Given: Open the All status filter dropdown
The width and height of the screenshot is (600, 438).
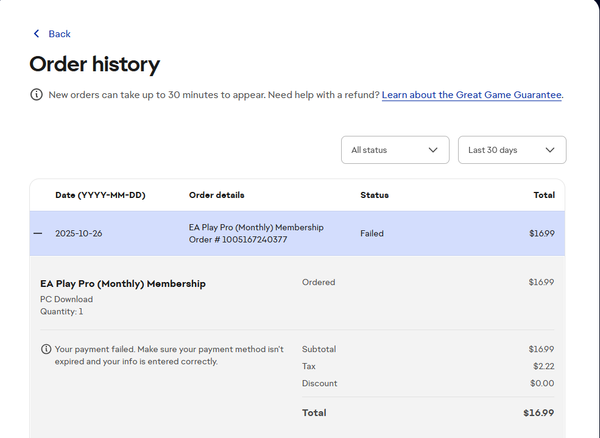Looking at the screenshot, I should (394, 150).
